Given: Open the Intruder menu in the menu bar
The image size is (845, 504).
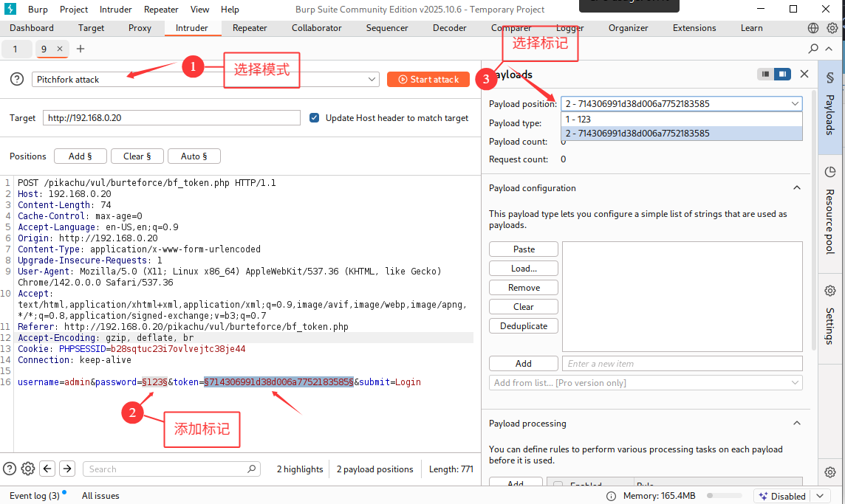Looking at the screenshot, I should (115, 9).
